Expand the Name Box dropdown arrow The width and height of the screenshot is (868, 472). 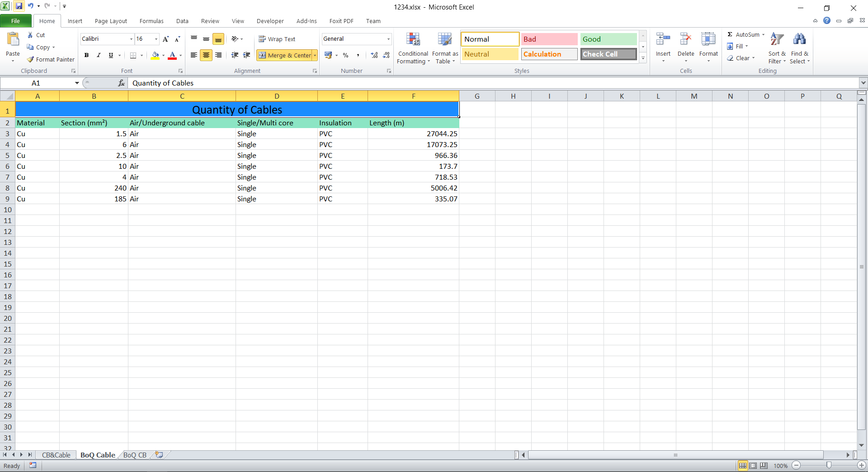tap(77, 83)
